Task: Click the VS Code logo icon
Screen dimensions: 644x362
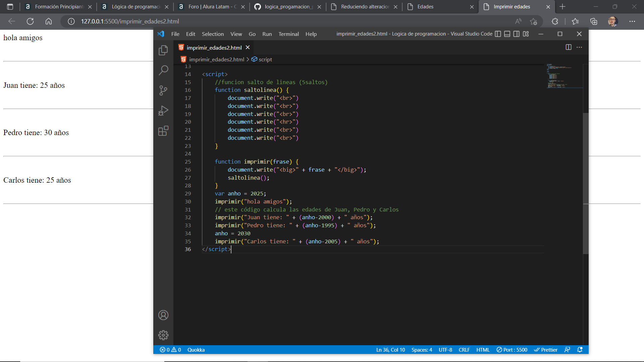Action: (161, 34)
